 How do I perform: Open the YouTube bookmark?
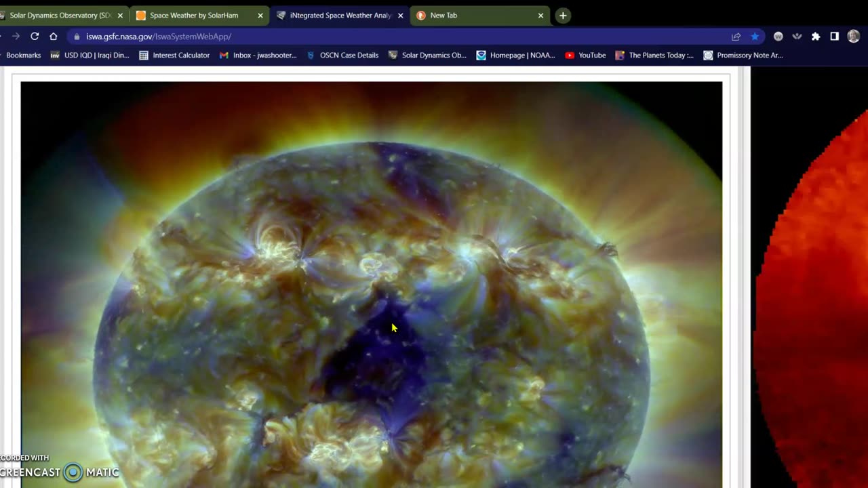click(585, 56)
